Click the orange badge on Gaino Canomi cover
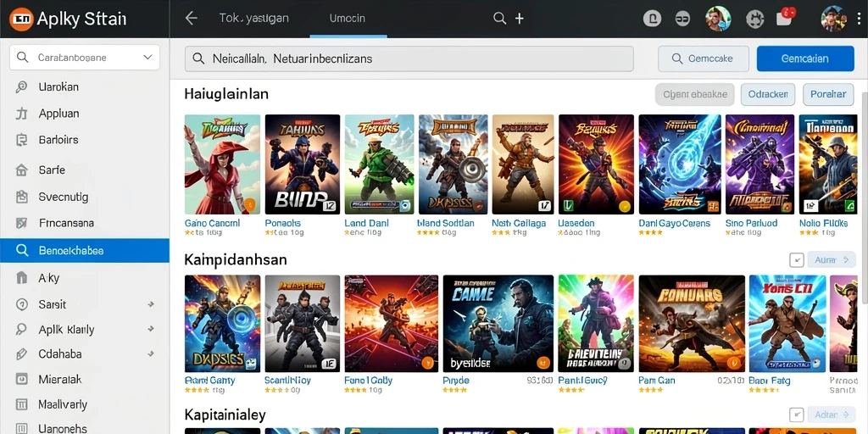This screenshot has width=868, height=434. [x=250, y=205]
